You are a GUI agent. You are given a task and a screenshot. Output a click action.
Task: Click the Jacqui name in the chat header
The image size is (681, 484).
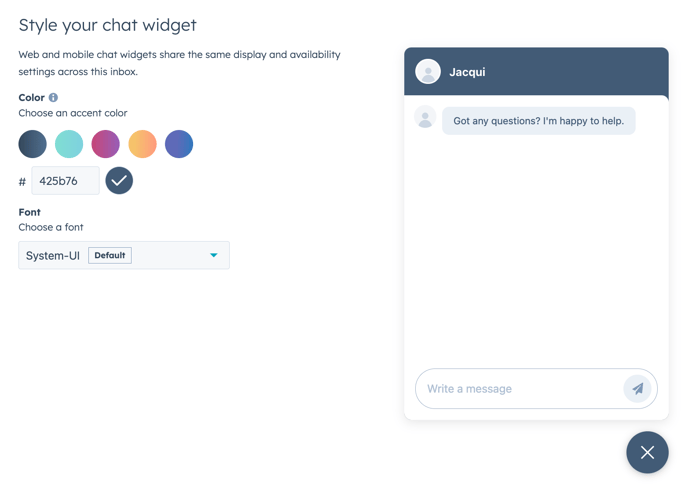click(467, 72)
